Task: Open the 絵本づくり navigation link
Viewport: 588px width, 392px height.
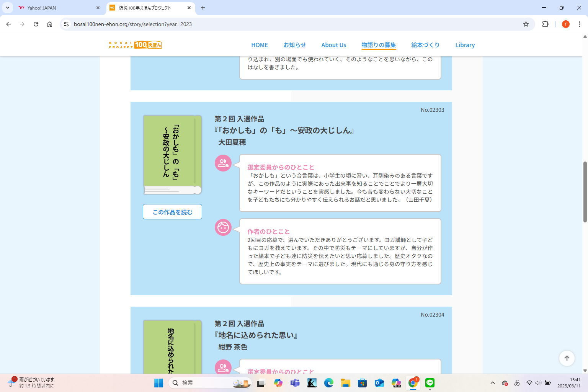Action: [x=425, y=45]
